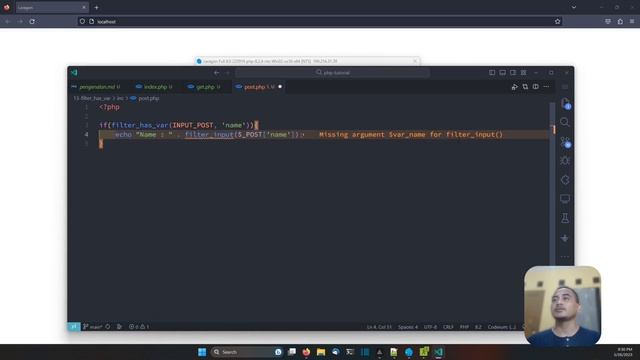
Task: Click the unsaved dot on post.php tab
Action: (280, 87)
